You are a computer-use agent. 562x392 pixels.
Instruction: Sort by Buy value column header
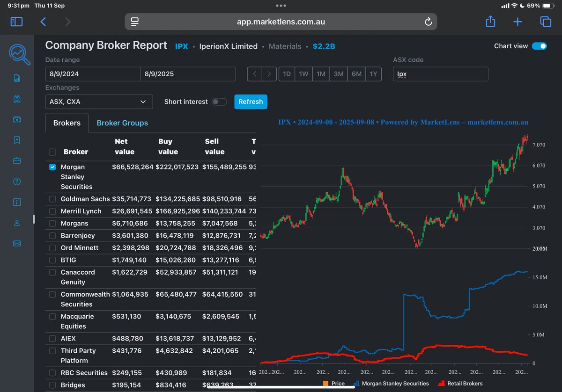coord(168,146)
